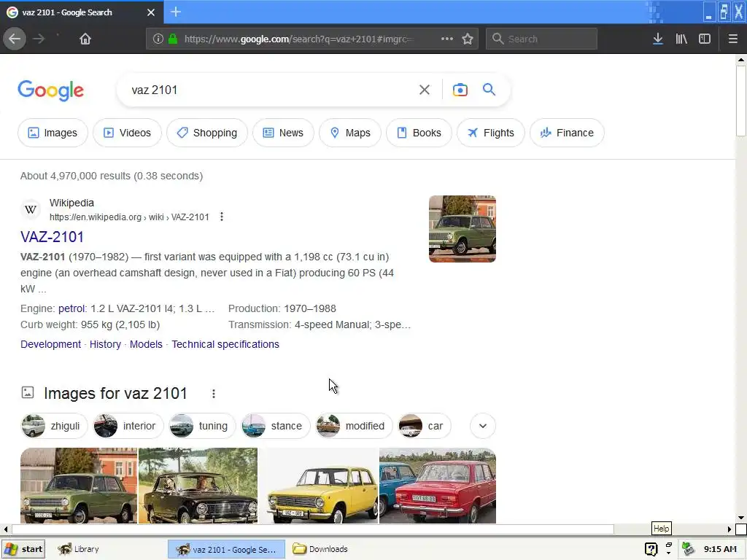Open the Downloads arrow icon in toolbar
Screen dimensions: 747x560
point(657,39)
